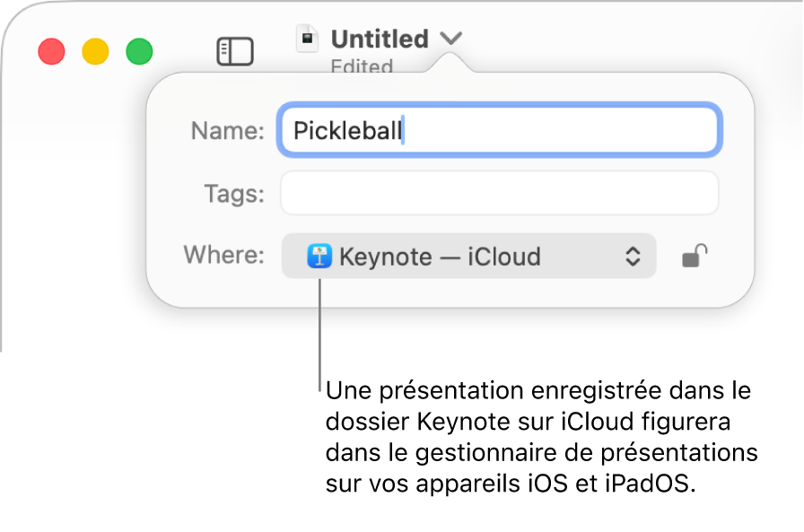Click the red close button
The width and height of the screenshot is (804, 532).
pyautogui.click(x=51, y=51)
